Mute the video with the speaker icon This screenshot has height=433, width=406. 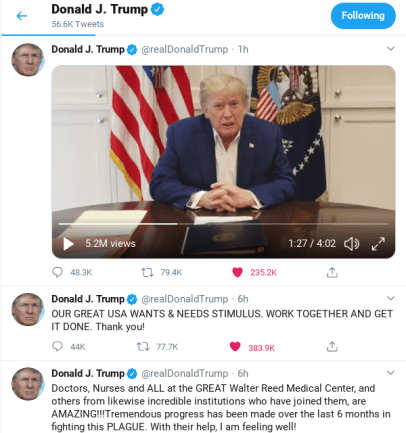click(352, 244)
